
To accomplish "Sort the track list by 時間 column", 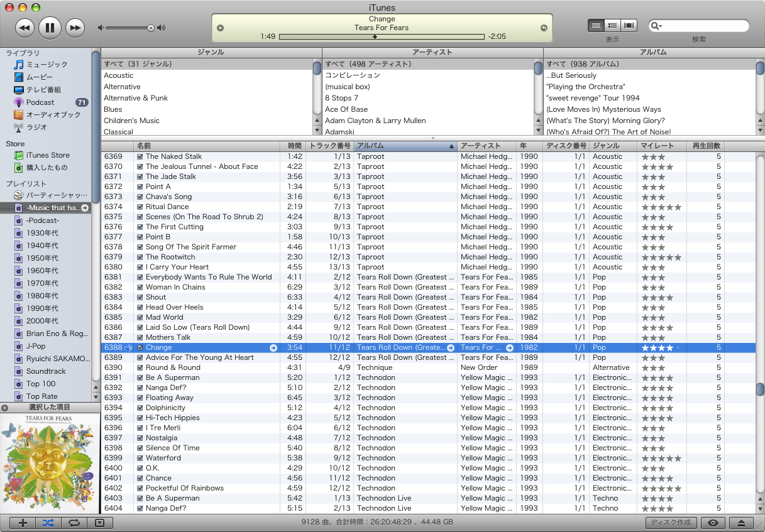I will (x=293, y=146).
